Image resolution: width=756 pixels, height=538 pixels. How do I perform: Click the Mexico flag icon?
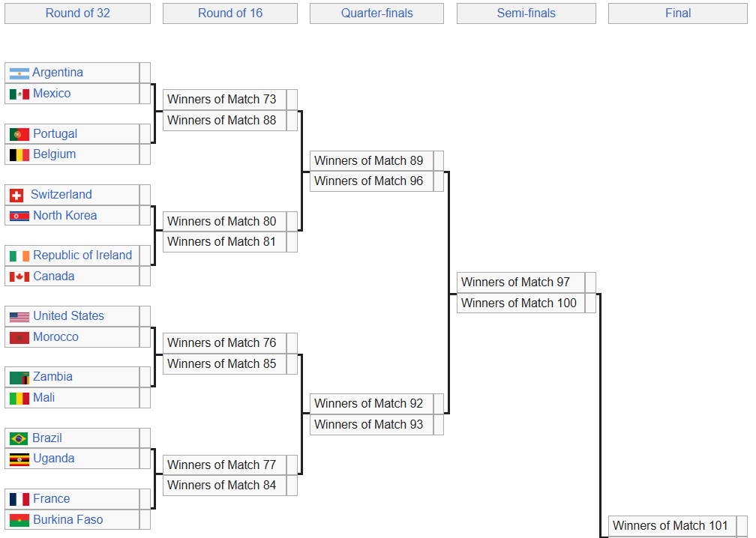click(19, 94)
